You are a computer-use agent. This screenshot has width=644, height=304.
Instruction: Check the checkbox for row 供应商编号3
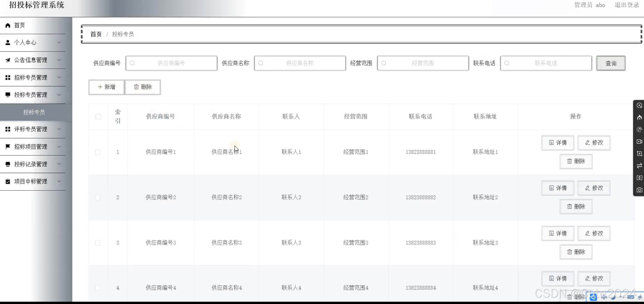coord(97,243)
